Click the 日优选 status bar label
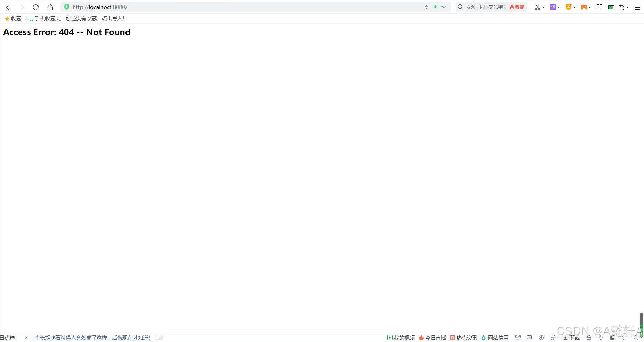The width and height of the screenshot is (644, 342). click(x=8, y=338)
